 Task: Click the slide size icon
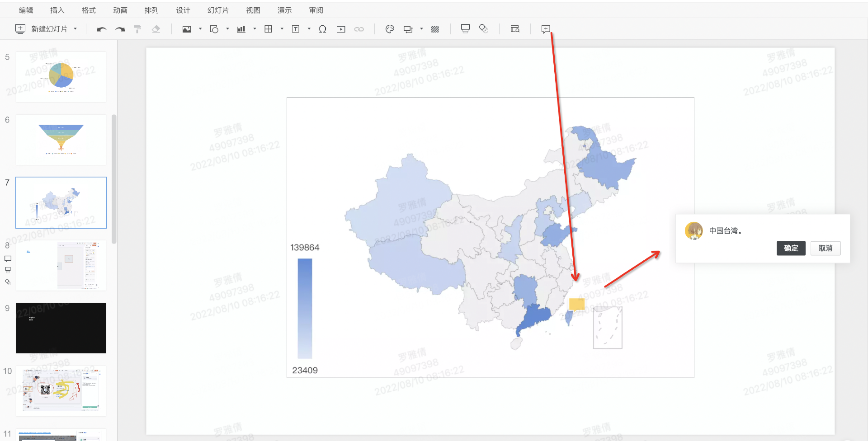coord(408,29)
